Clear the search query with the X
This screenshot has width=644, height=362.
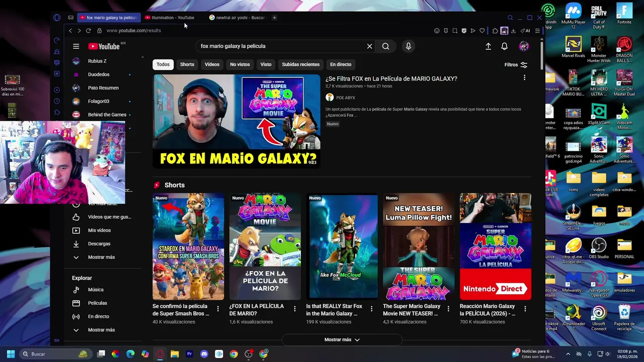369,46
